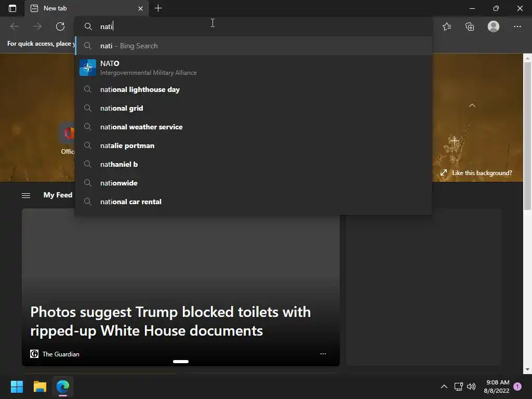This screenshot has width=532, height=399.
Task: Click the news carousel indicator bar
Action: point(181,362)
